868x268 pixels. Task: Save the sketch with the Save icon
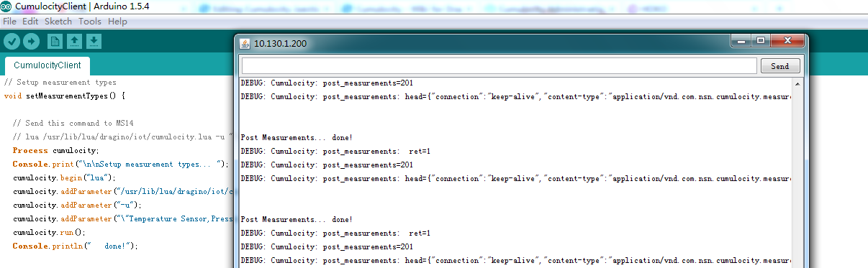pos(94,42)
